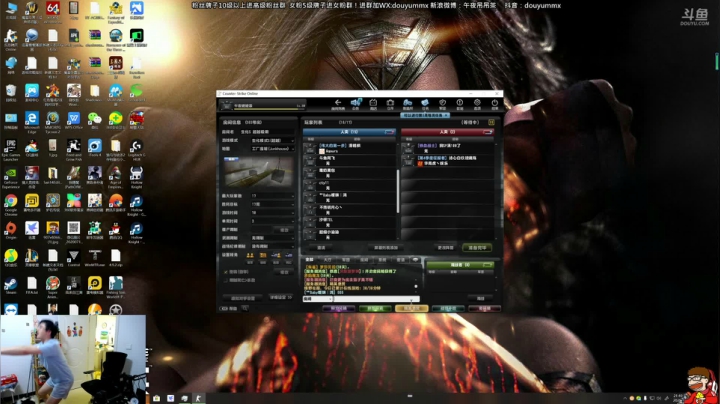Image resolution: width=720 pixels, height=404 pixels.
Task: Select the sixth chat tab
Action: coord(400,260)
